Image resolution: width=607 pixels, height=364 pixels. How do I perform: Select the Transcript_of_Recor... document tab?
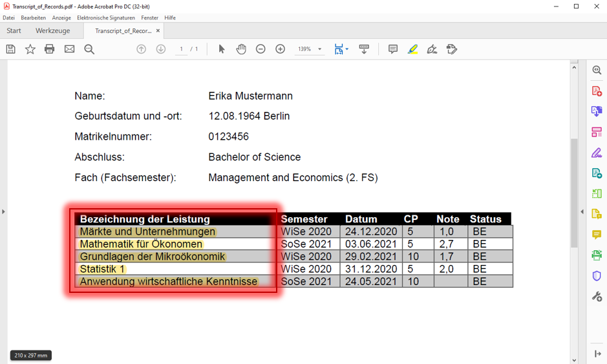[x=123, y=30]
